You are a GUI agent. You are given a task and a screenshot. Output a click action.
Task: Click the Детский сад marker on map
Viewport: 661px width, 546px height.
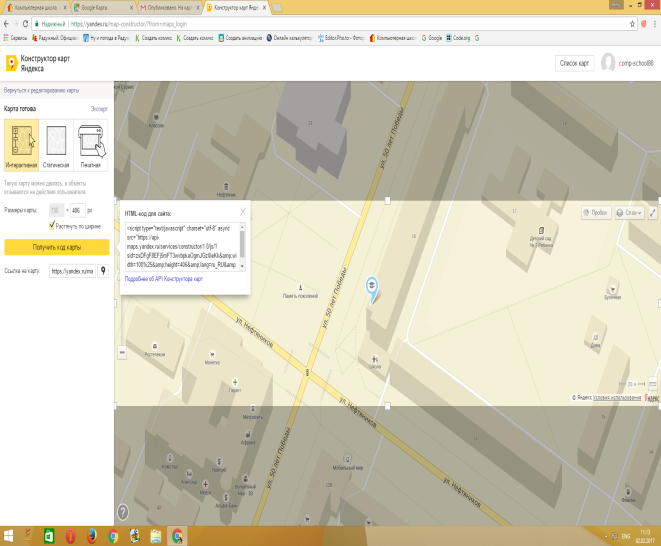(x=541, y=230)
